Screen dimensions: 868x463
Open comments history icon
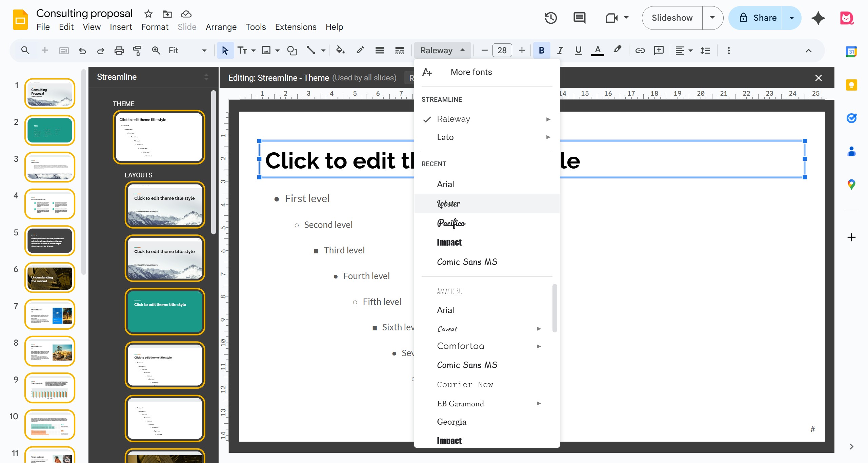(x=579, y=18)
